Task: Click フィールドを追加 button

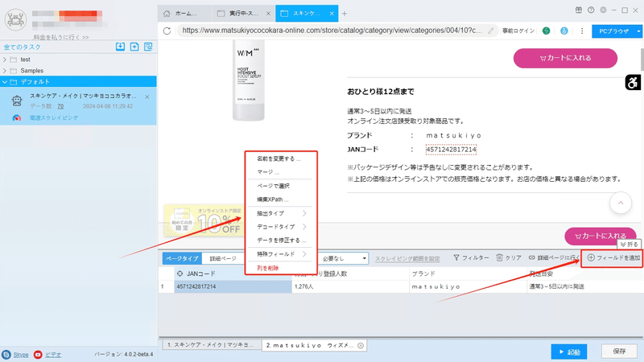Action: tap(613, 257)
